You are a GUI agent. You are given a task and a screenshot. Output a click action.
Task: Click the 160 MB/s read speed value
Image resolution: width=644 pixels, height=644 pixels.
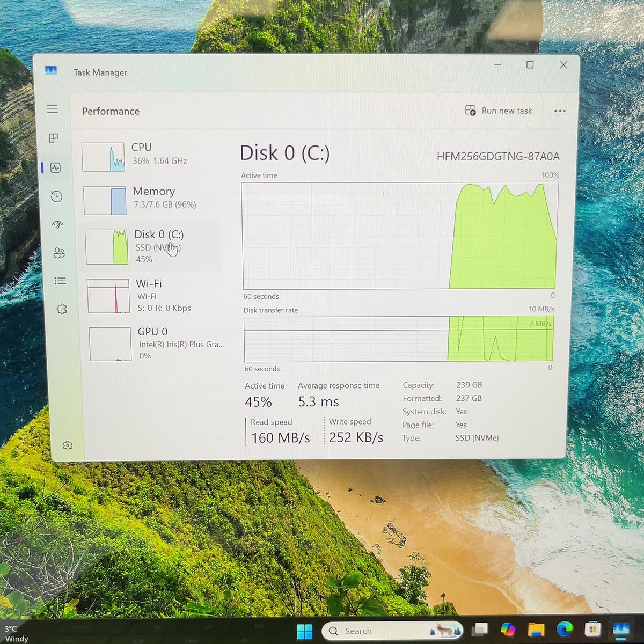[x=281, y=438]
